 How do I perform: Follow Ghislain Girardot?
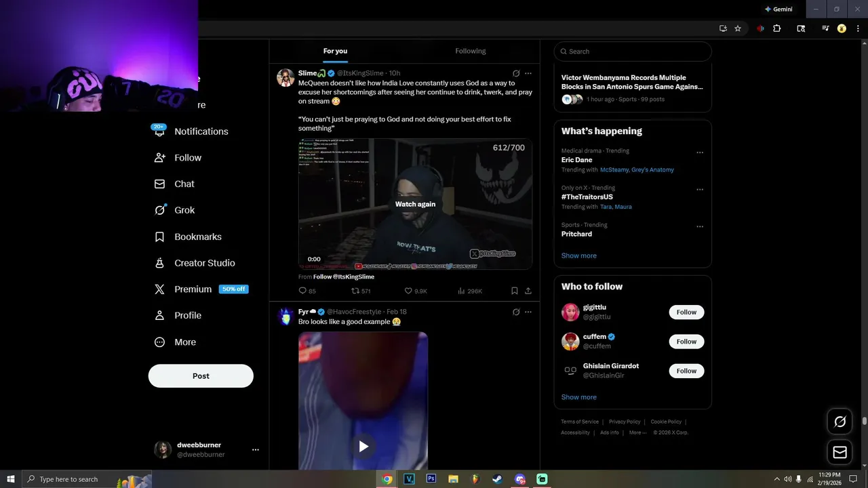686,371
